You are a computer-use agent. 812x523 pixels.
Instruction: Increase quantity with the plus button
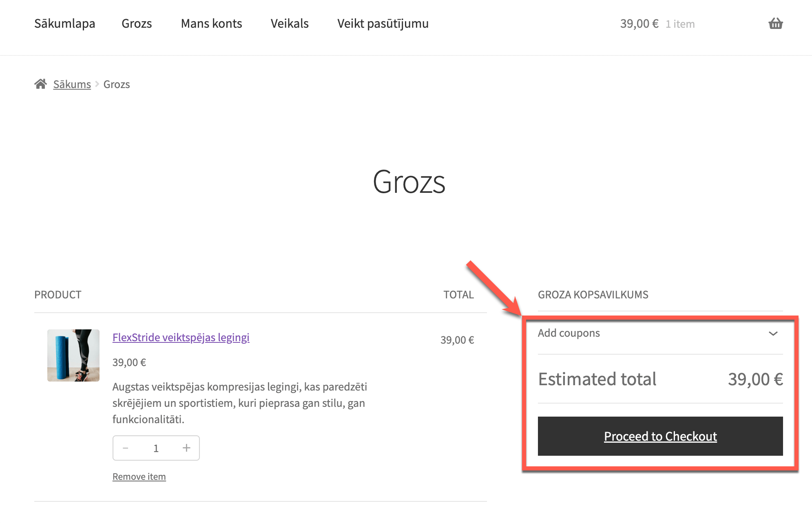[186, 448]
